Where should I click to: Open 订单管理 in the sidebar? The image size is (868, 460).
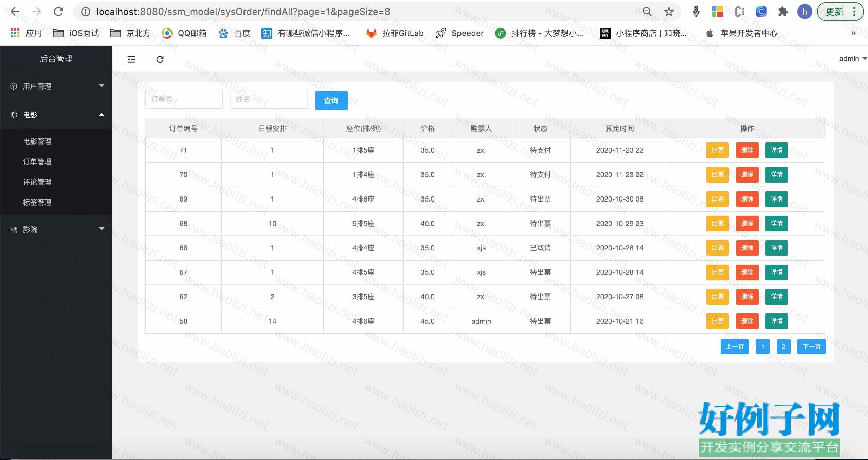point(37,161)
